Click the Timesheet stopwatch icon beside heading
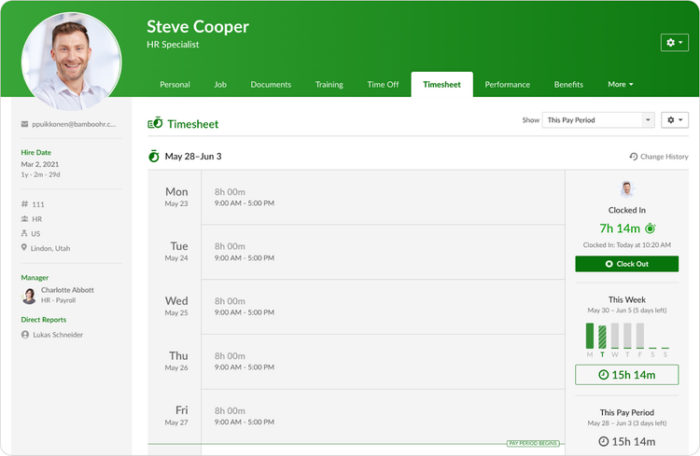 155,124
